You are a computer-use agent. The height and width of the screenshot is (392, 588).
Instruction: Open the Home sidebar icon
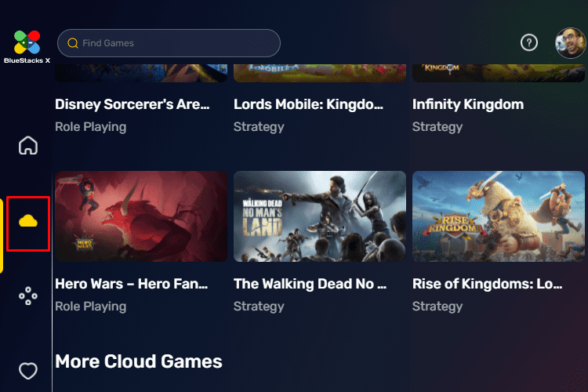(x=28, y=145)
